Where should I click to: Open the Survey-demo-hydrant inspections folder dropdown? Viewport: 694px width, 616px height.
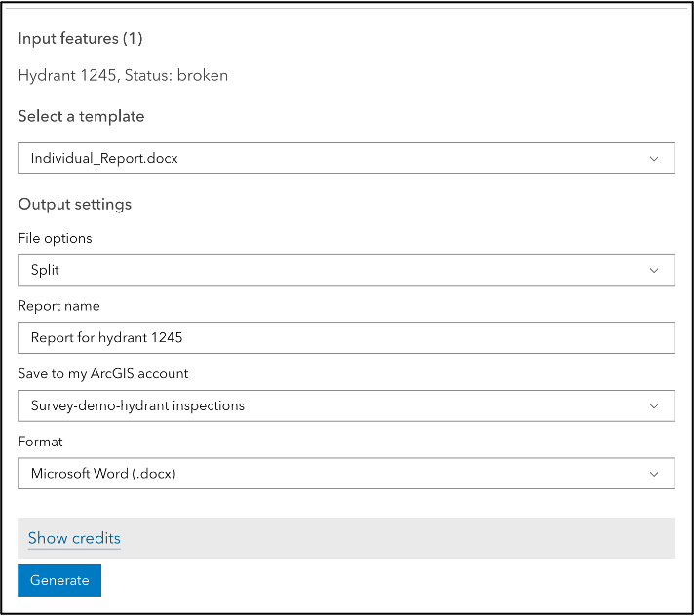pyautogui.click(x=331, y=405)
